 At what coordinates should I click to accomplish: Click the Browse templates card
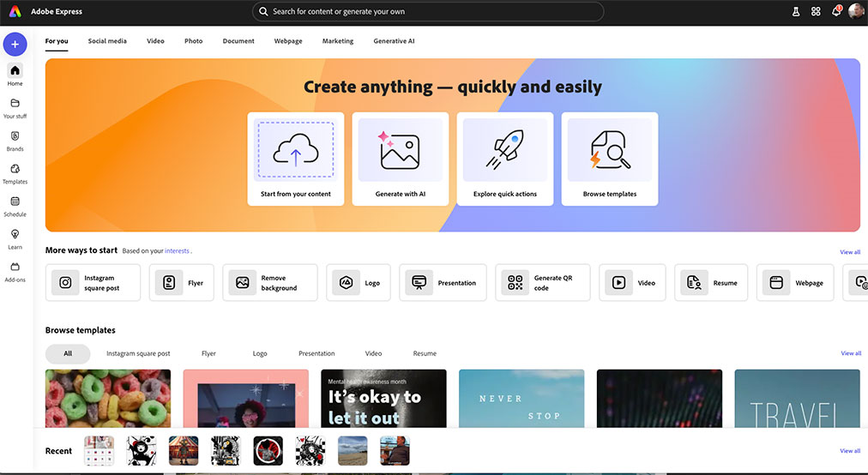coord(610,159)
